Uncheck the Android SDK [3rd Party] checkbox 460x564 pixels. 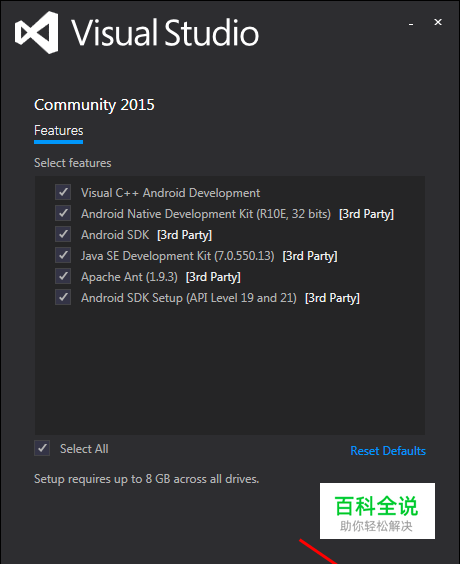click(63, 234)
